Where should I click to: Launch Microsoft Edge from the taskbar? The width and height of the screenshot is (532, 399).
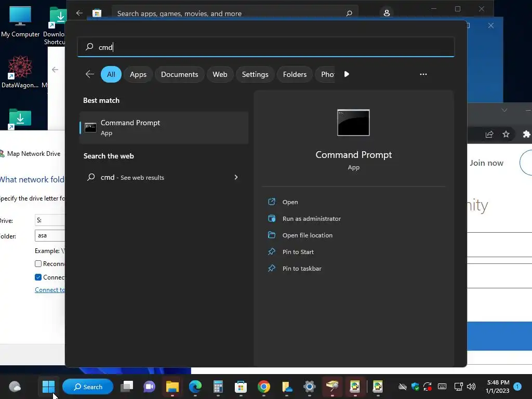point(195,387)
